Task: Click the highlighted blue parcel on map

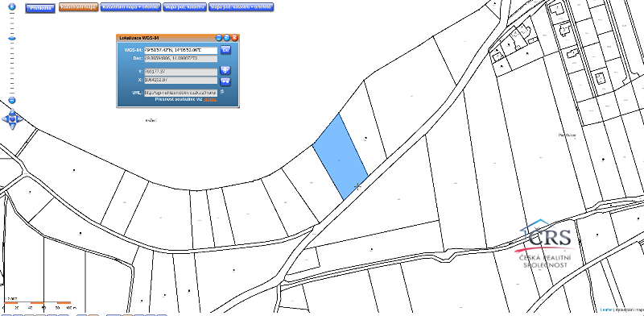Action: pyautogui.click(x=340, y=157)
